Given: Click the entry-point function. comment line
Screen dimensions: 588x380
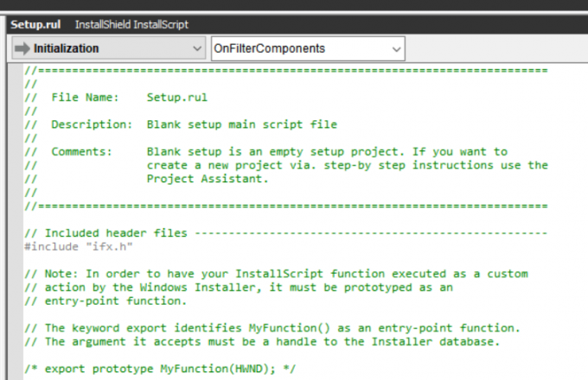Looking at the screenshot, I should coord(110,301).
